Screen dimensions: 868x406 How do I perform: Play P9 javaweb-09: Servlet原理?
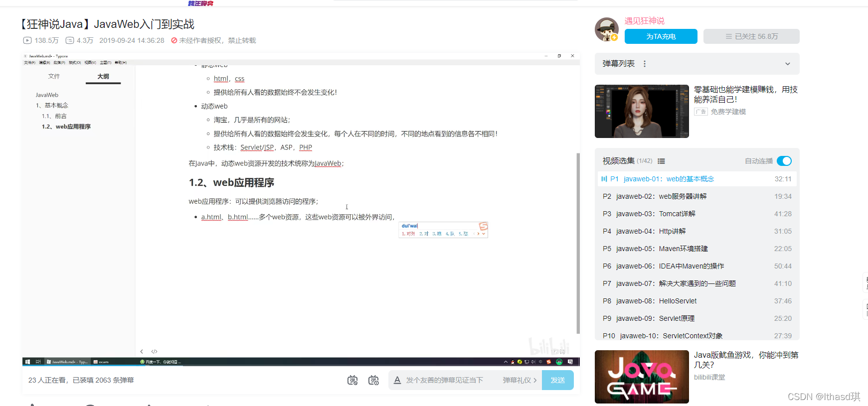coord(697,318)
